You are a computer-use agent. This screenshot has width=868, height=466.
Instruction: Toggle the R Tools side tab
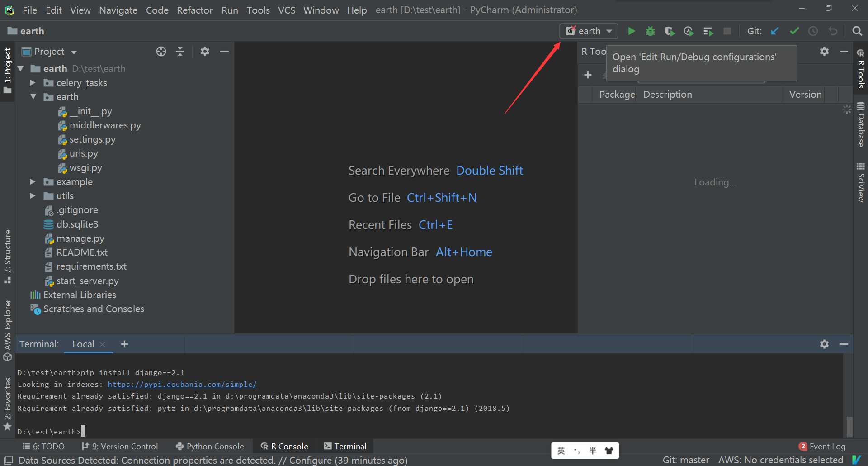click(x=861, y=69)
